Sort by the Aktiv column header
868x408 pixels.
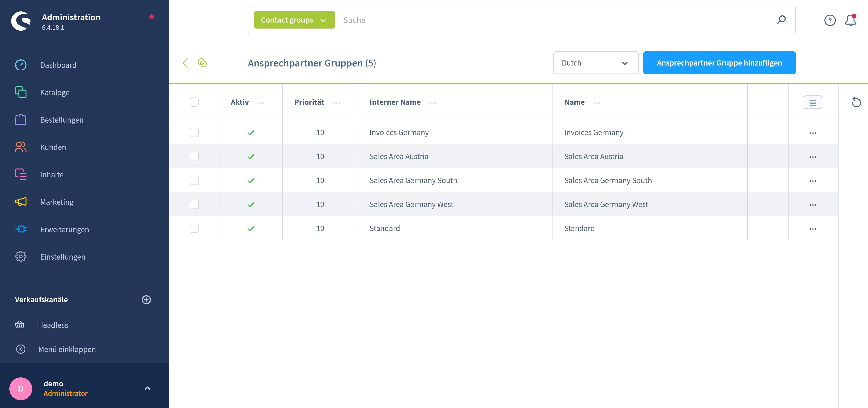[x=239, y=102]
